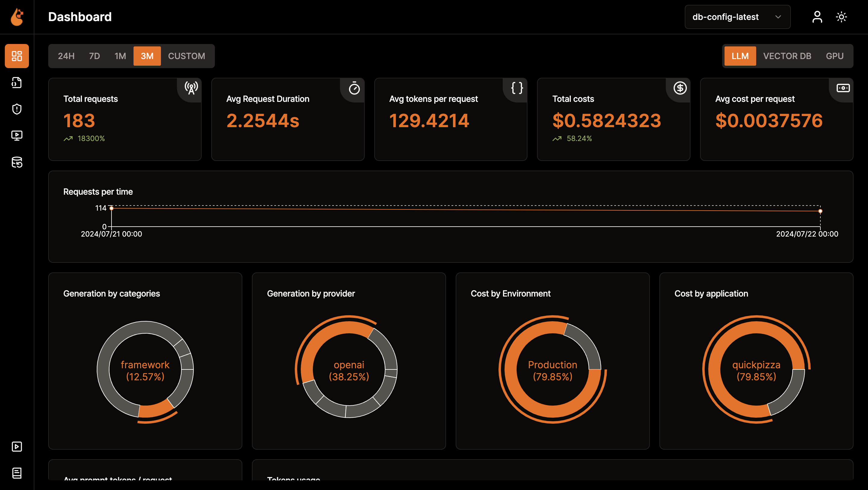Select the request logs code-file icon in sidebar
Screen dimensions: 868x490
[17, 83]
